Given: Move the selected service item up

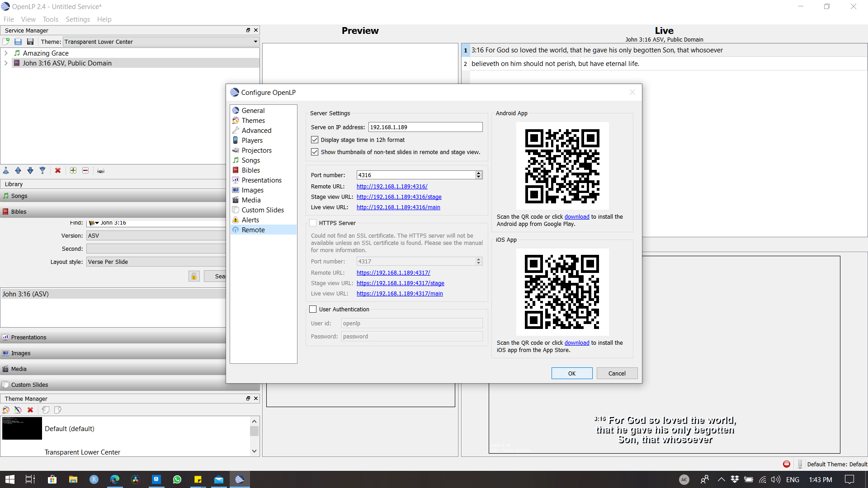Looking at the screenshot, I should pos(18,170).
